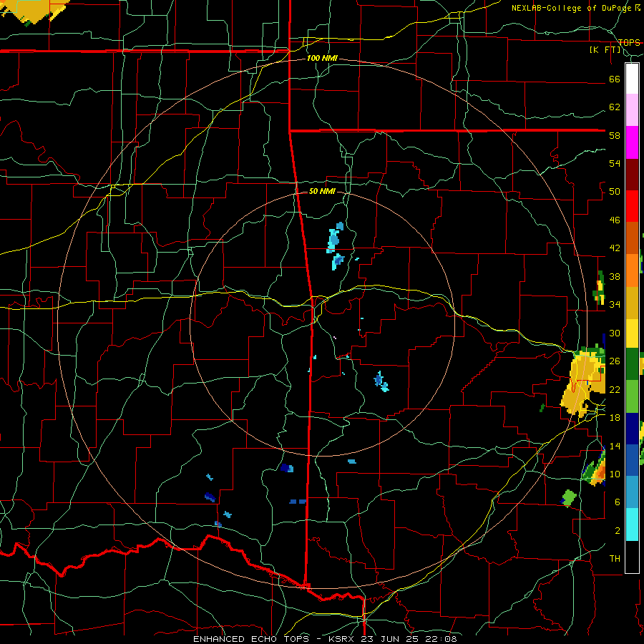Click the "38" legend value

click(615, 276)
